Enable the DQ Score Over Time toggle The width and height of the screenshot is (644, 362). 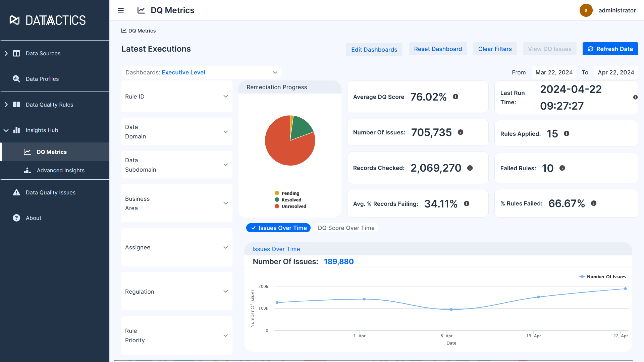346,228
